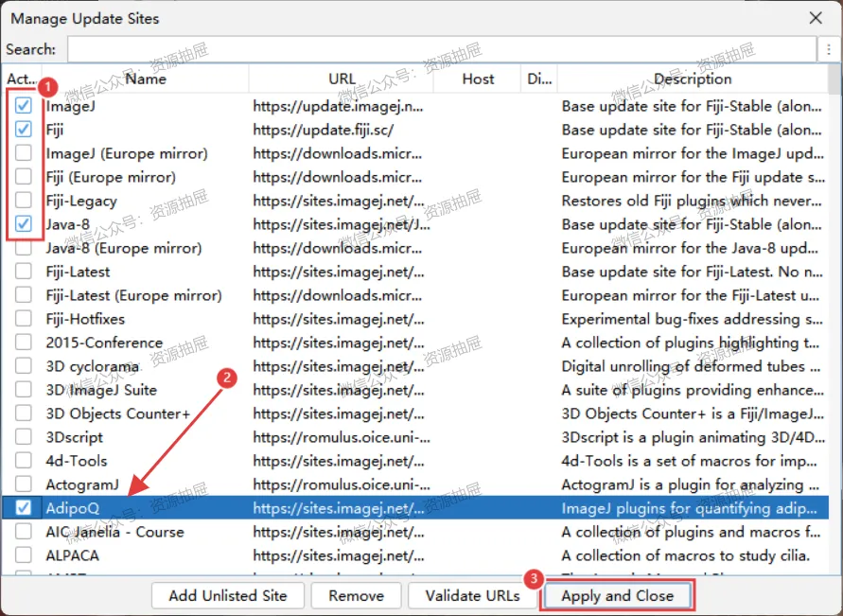Screen dimensions: 843x616
Task: Enable the 3Dscript checkbox
Action: point(23,437)
